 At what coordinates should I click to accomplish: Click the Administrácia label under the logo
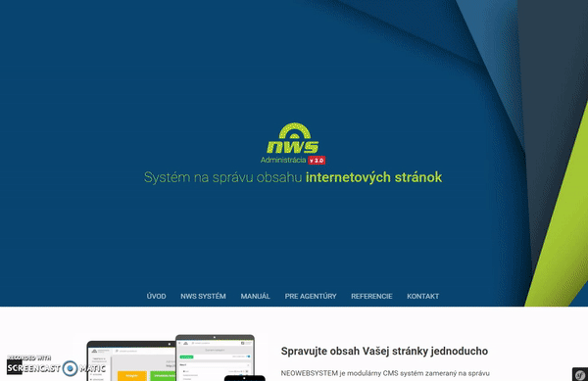(283, 160)
